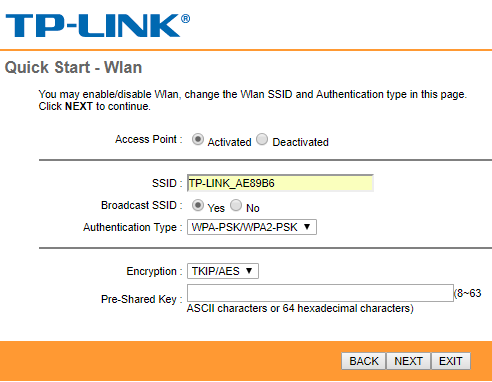Choose No for Broadcast SSID
This screenshot has width=492, height=382.
(x=236, y=205)
